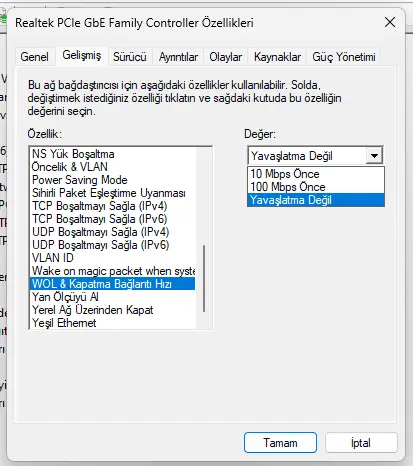Select UDP Boşaltmayı Sağla (IPv6)
This screenshot has height=466, width=413.
click(113, 245)
